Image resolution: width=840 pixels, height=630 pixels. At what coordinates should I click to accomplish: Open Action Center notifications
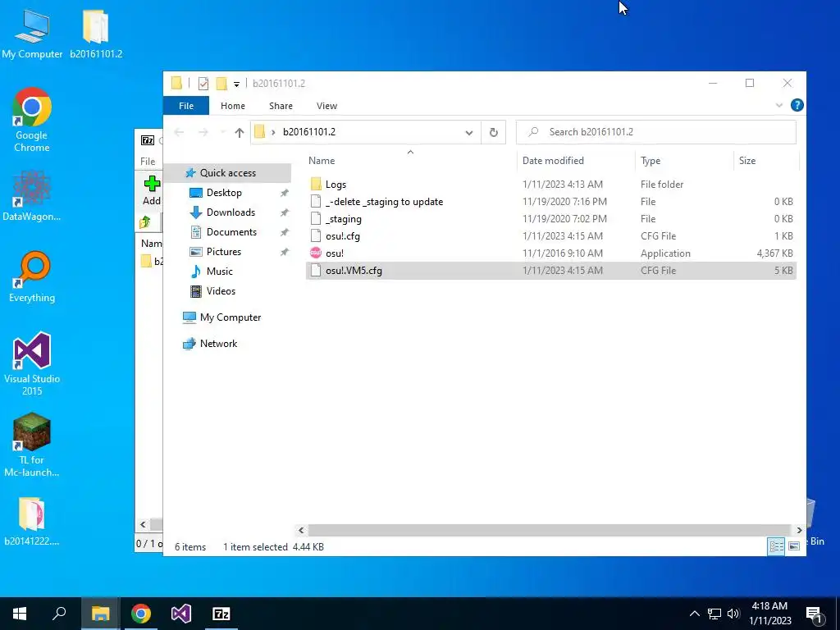[814, 614]
